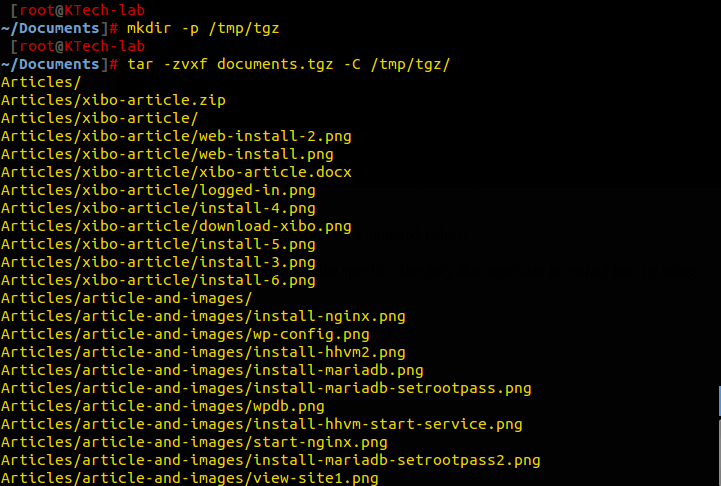This screenshot has height=486, width=721.
Task: Select the wp-config.png line
Action: click(185, 334)
